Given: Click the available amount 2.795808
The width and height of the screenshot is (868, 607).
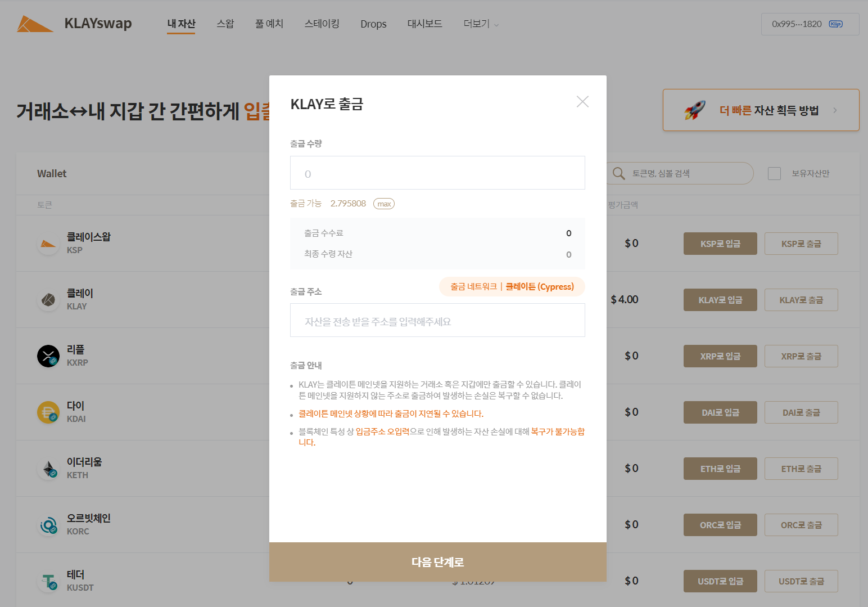Looking at the screenshot, I should coord(348,204).
